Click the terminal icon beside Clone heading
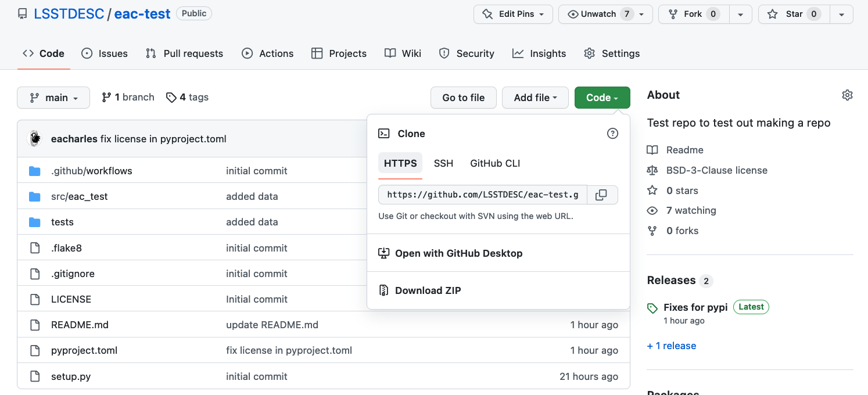Image resolution: width=868 pixels, height=395 pixels. [384, 134]
